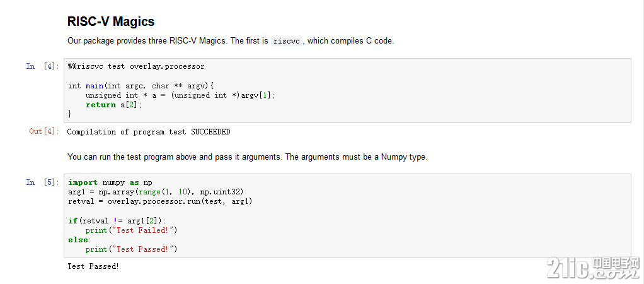644x284 pixels.
Task: Click the %%riscvc test overlay.processor line
Action: pos(136,66)
